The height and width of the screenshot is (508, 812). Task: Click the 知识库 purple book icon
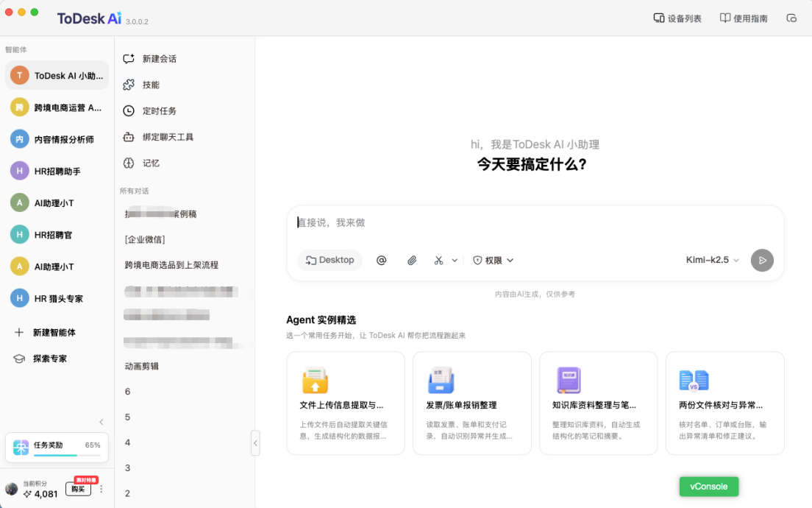point(569,380)
